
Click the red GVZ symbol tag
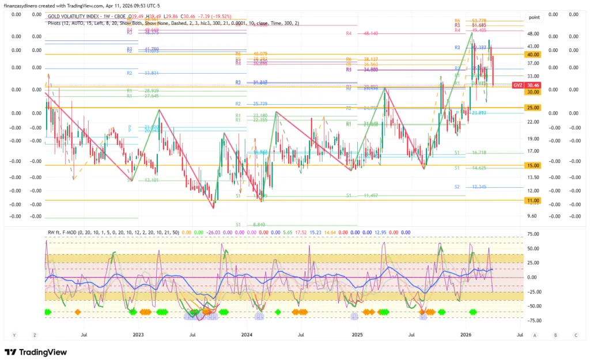[x=517, y=85]
